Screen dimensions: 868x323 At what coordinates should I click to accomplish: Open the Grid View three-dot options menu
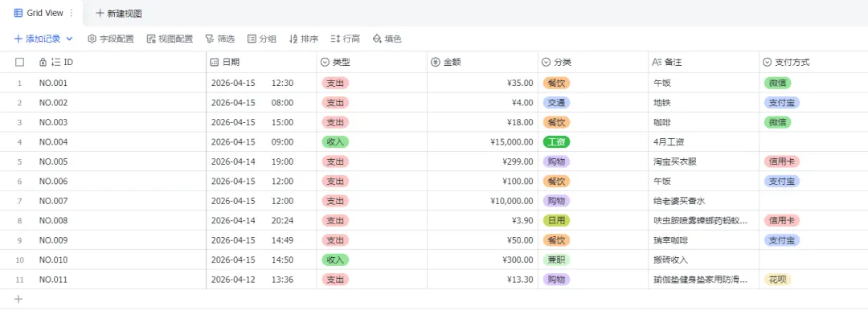[x=72, y=13]
